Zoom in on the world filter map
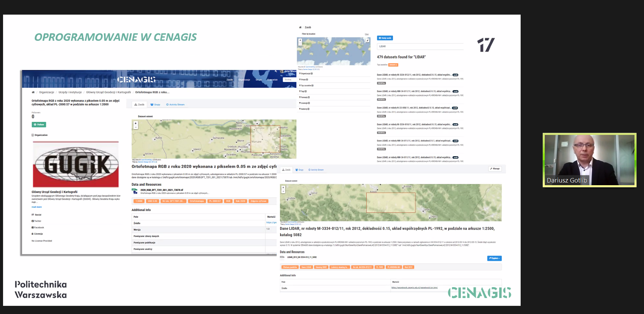This screenshot has width=644, height=314. click(300, 40)
